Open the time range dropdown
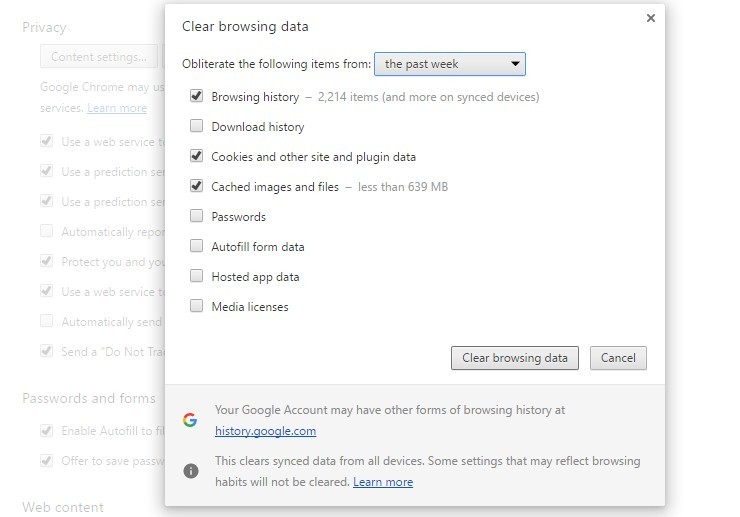This screenshot has height=517, width=740. [450, 64]
